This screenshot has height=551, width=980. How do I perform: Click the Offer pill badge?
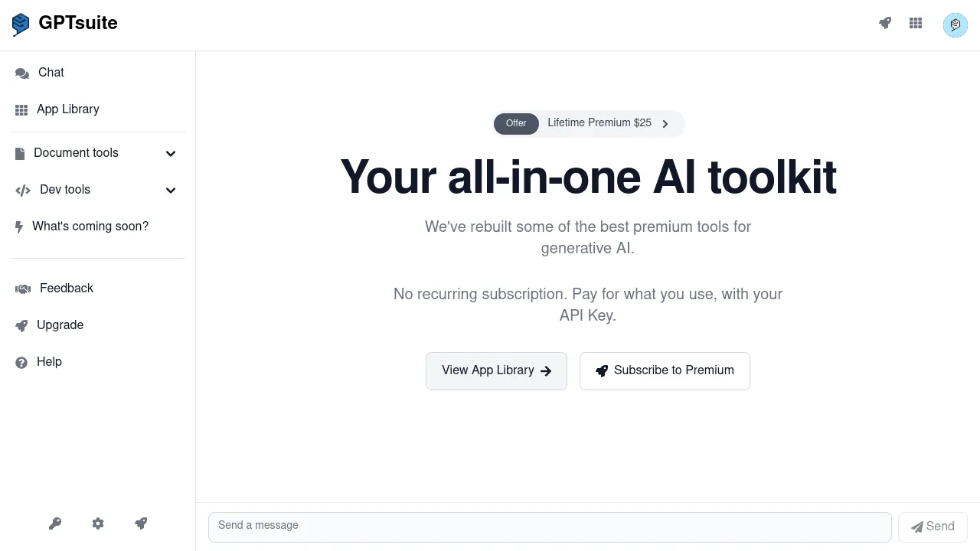(515, 123)
